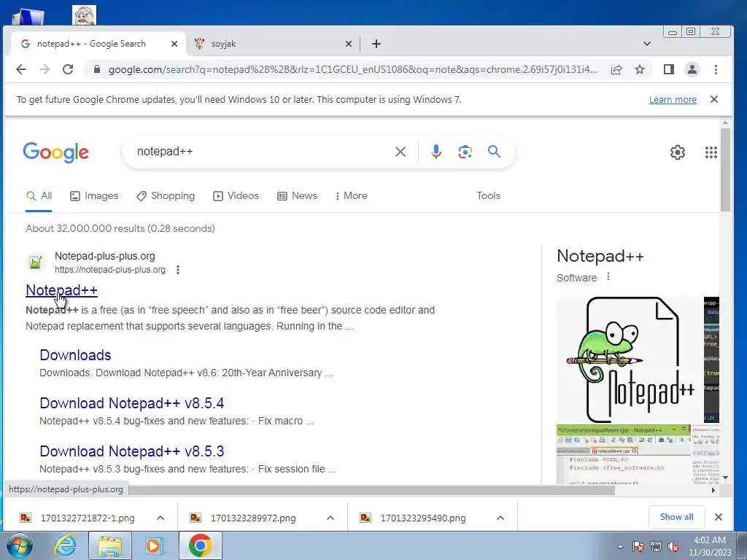Select Chrome icon on the taskbar
Image resolution: width=747 pixels, height=560 pixels.
point(200,545)
